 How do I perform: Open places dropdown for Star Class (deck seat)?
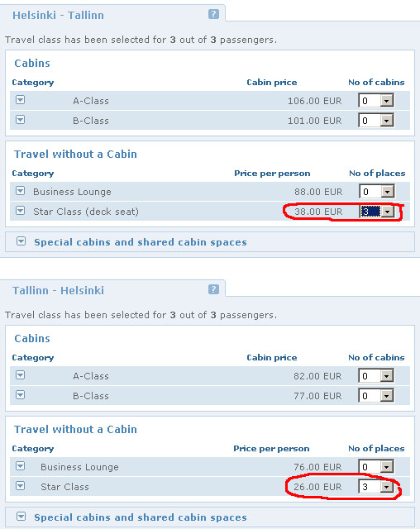click(376, 212)
